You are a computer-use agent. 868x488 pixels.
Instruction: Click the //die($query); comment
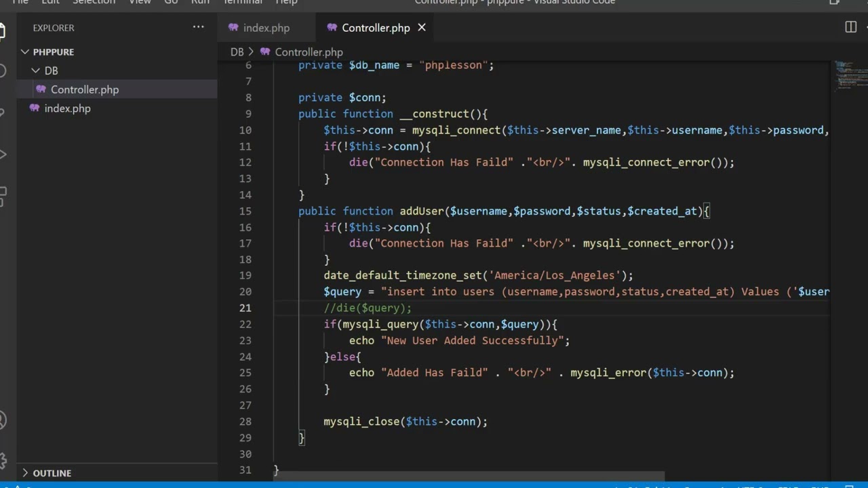[x=368, y=308]
